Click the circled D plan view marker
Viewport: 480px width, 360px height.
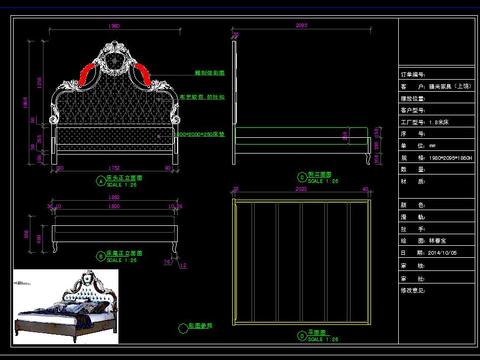point(302,336)
